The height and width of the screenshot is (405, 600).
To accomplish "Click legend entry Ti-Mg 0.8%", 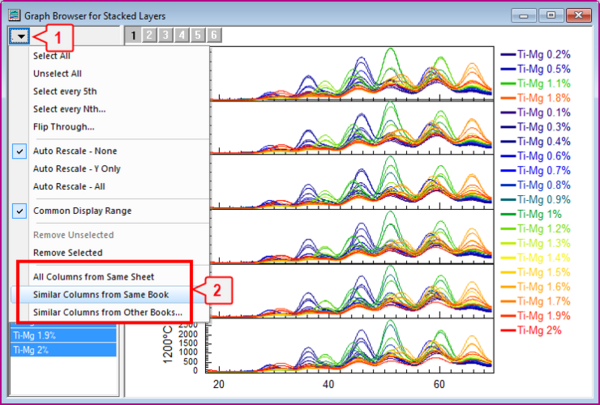I will [535, 185].
